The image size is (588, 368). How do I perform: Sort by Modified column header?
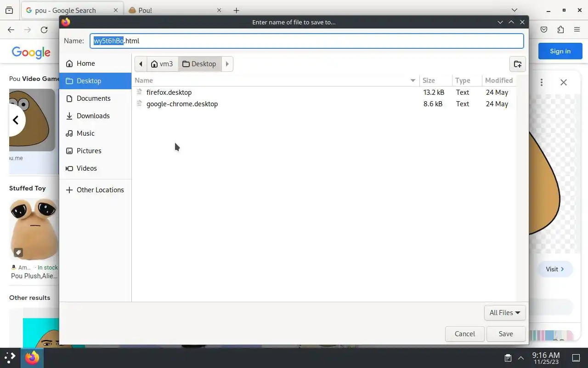click(x=499, y=80)
